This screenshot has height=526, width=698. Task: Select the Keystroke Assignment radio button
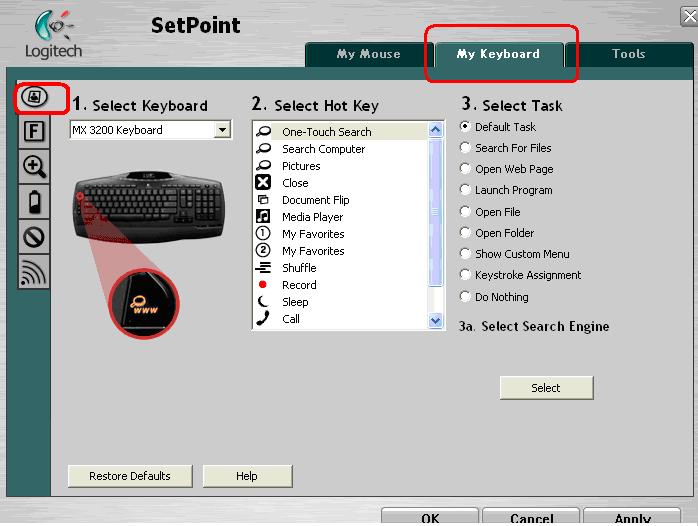click(x=465, y=275)
